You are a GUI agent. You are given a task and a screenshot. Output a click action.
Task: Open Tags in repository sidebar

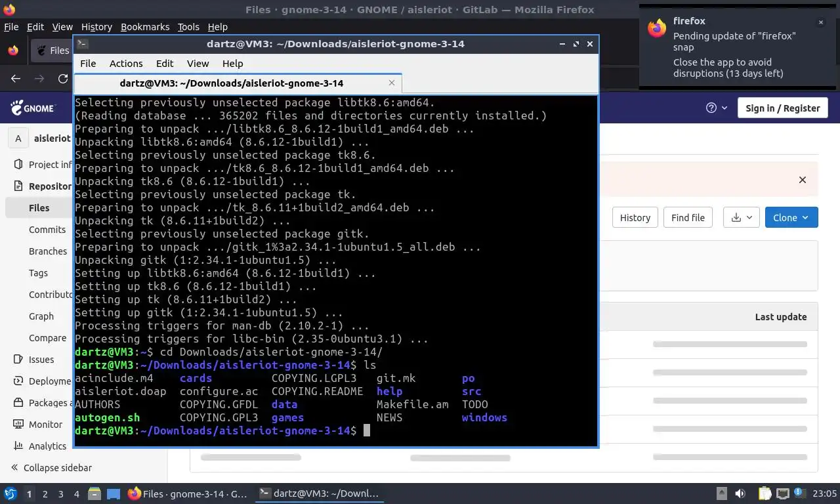[38, 273]
